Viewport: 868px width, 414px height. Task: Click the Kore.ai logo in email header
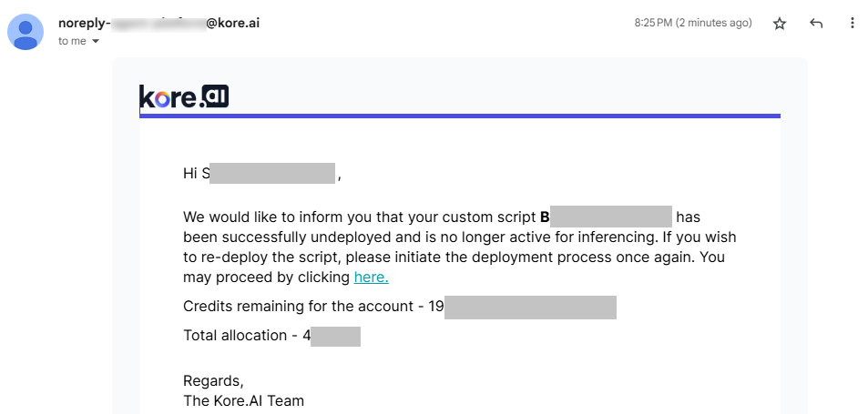(x=183, y=96)
